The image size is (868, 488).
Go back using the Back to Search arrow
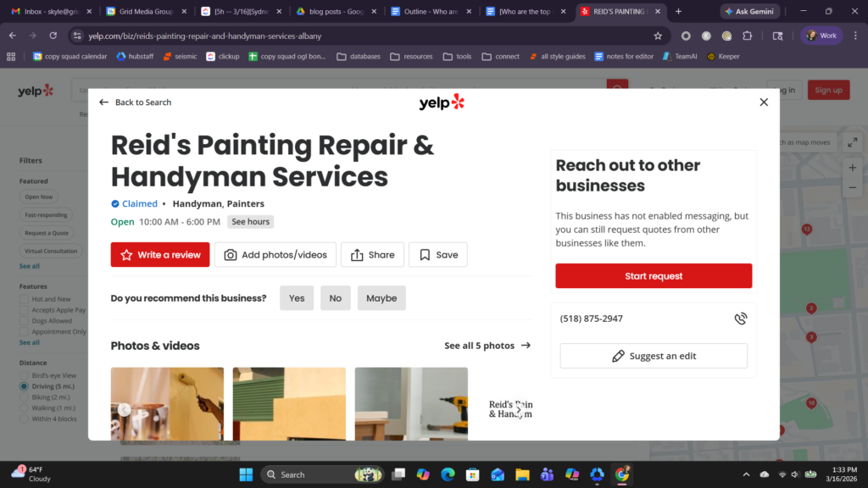coord(103,102)
